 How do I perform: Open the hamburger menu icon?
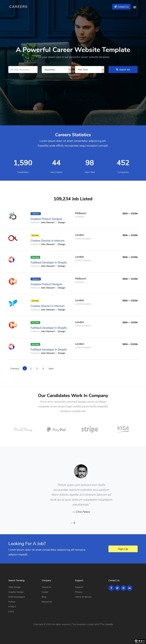coord(134,7)
